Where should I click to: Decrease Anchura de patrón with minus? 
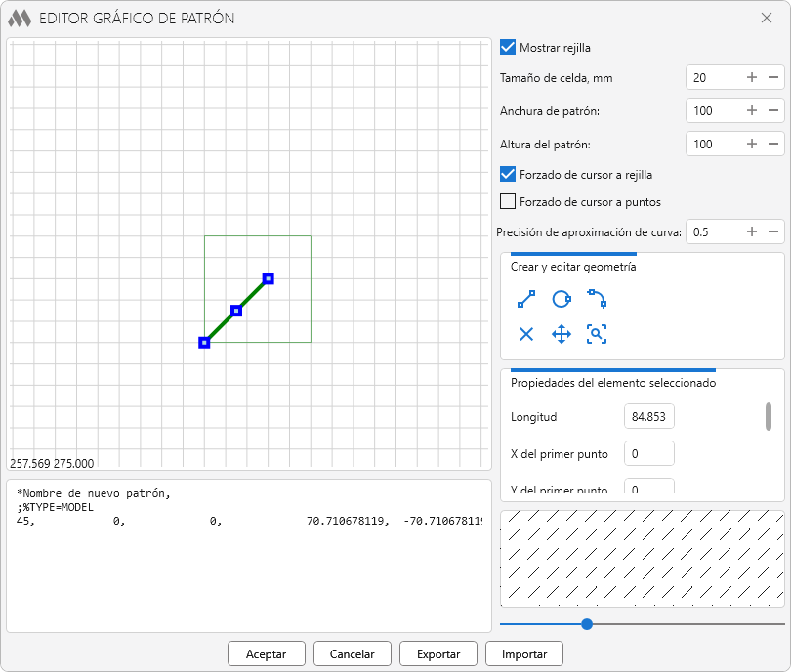click(x=772, y=111)
